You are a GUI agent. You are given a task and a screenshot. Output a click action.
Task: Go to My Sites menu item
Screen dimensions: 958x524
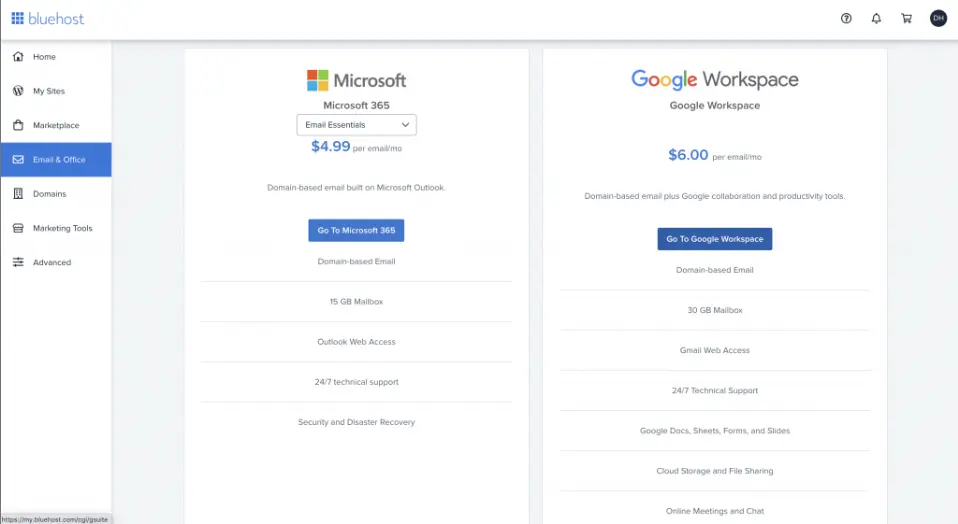(x=48, y=91)
